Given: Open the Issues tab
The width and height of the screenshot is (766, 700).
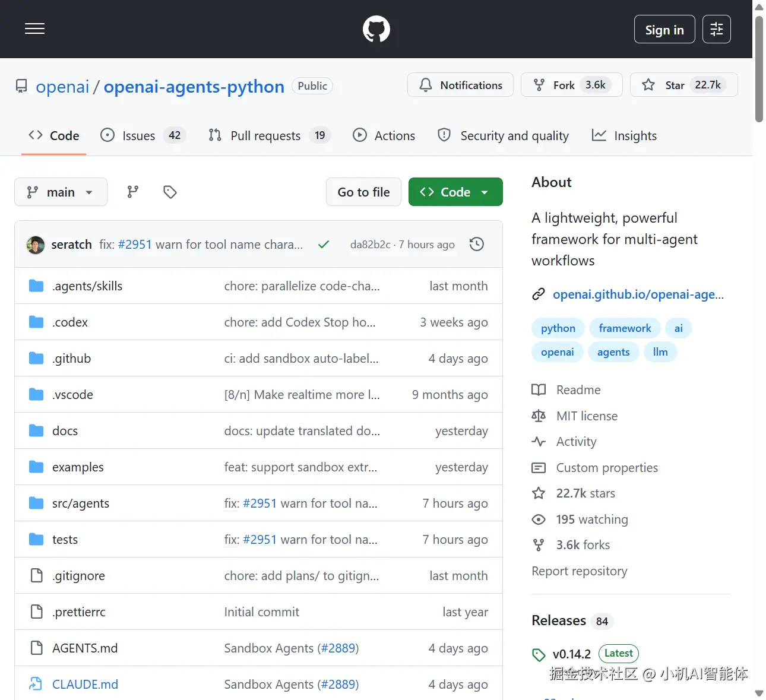Looking at the screenshot, I should (143, 135).
